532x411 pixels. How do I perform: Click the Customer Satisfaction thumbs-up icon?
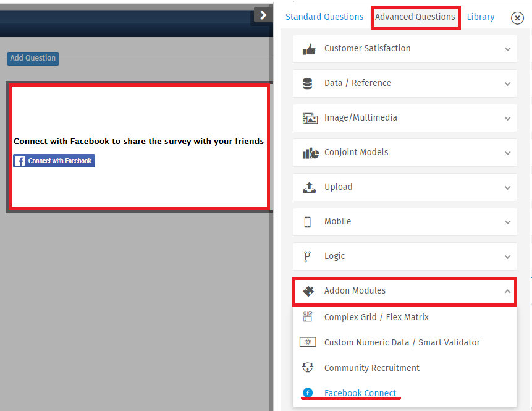pyautogui.click(x=309, y=49)
